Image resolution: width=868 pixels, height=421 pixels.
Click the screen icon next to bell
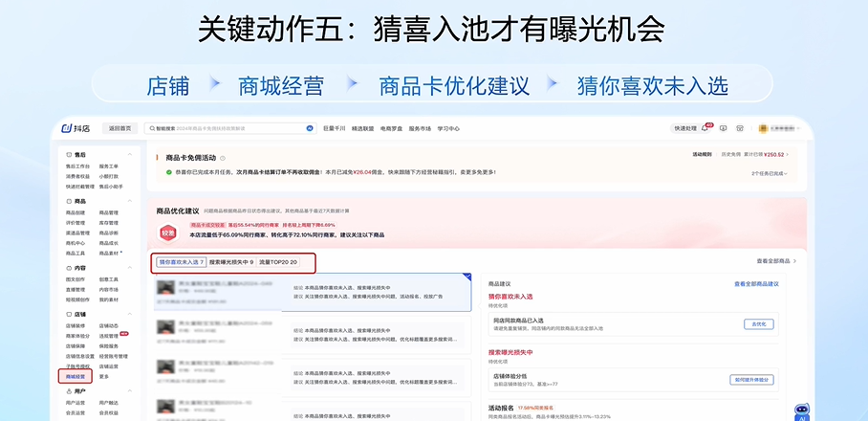(x=724, y=128)
